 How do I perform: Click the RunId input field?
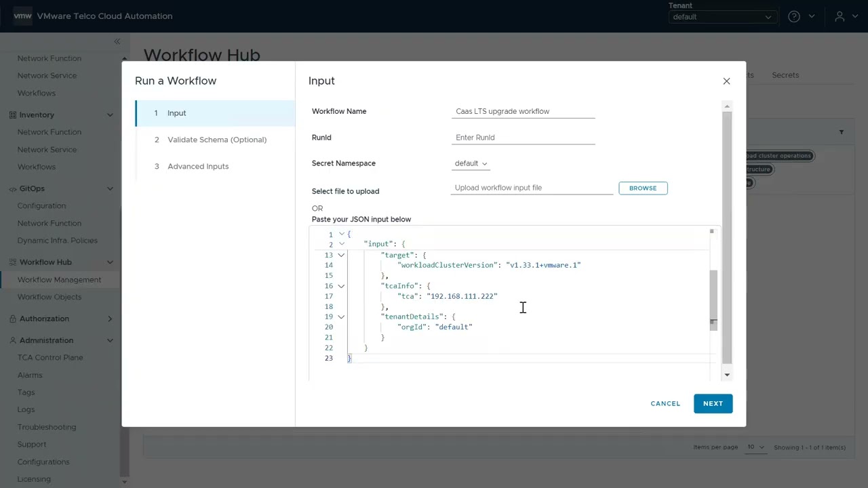[523, 138]
